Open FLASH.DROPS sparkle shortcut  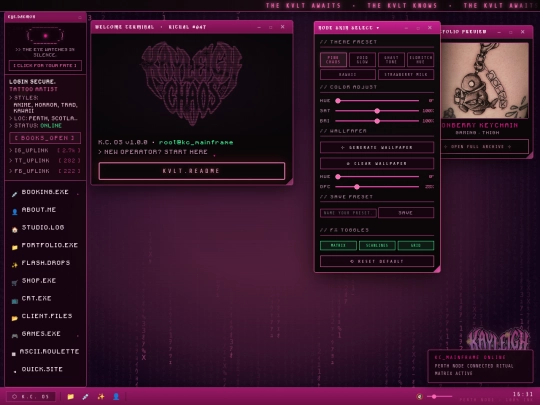(45, 263)
